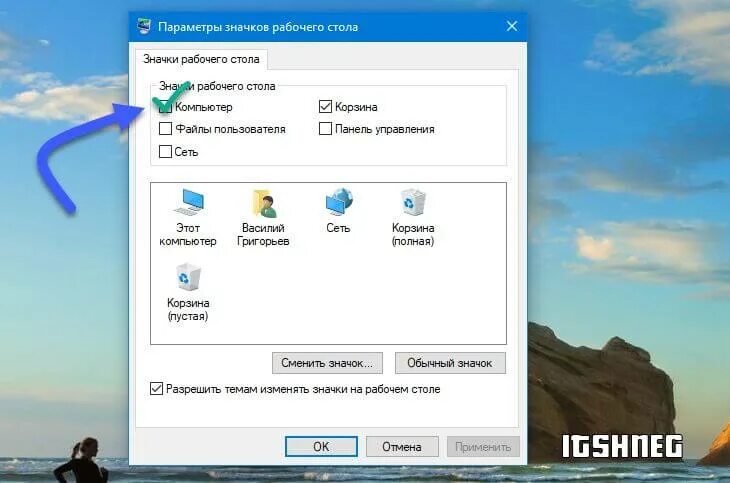Viewport: 730px width, 483px height.
Task: Uncheck the Корзина checkbox
Action: click(325, 107)
